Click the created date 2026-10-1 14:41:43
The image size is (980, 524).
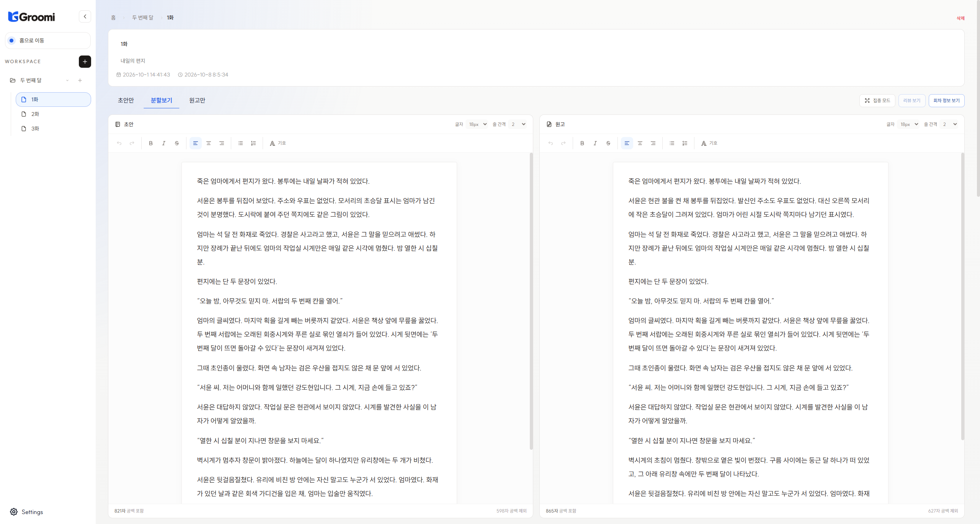point(143,75)
